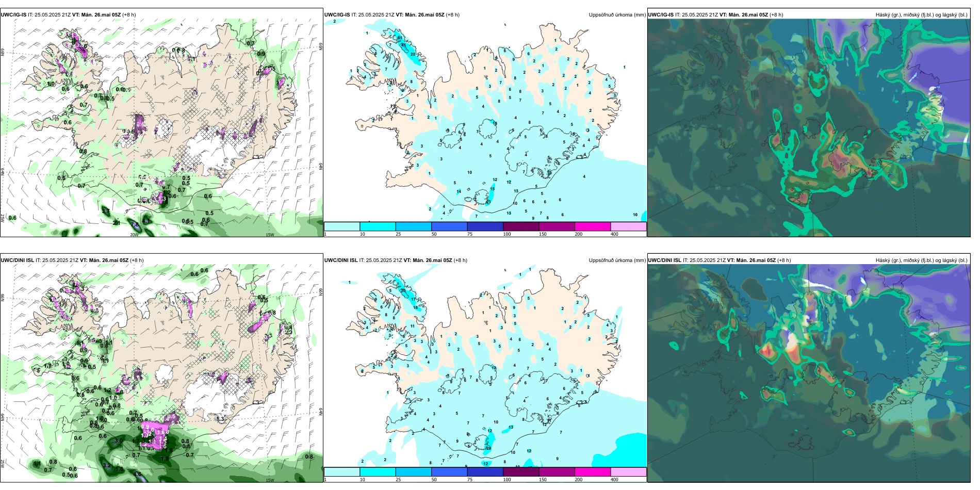Pick the sky blue 25–50 mm swatch in DINI ISL legend
Image resolution: width=980 pixels, height=490 pixels.
pos(414,472)
